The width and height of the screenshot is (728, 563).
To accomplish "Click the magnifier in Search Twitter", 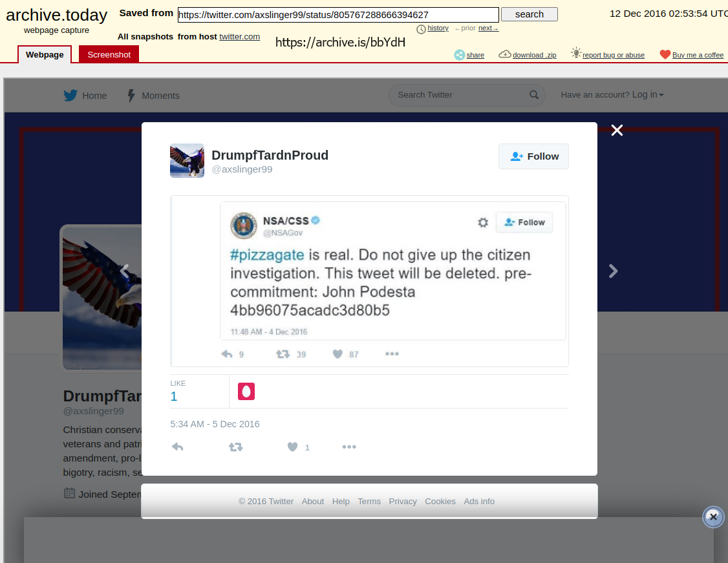I will click(x=534, y=94).
